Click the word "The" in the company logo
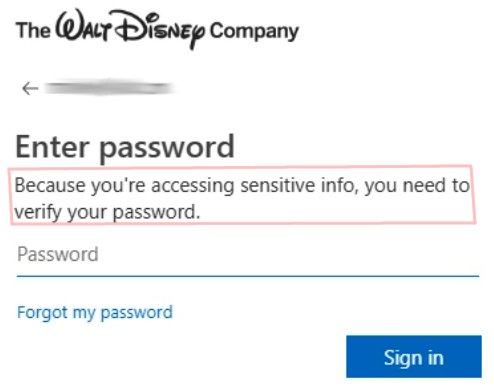The width and height of the screenshot is (494, 389). [x=33, y=30]
